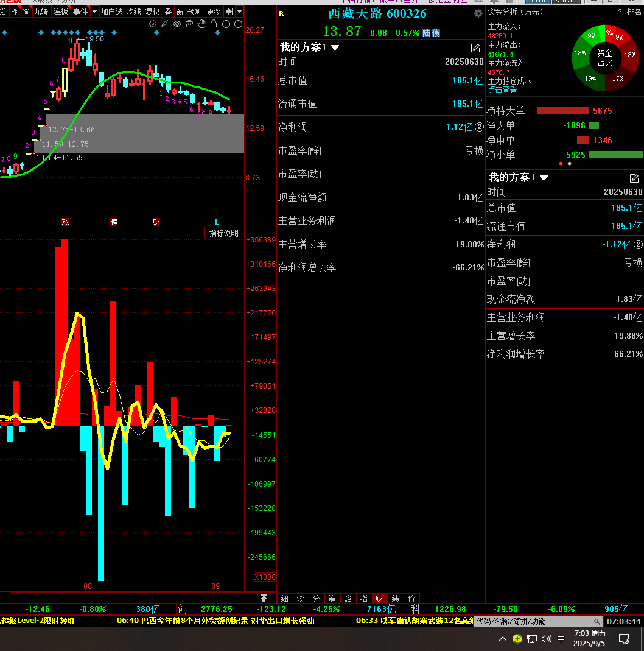The width and height of the screenshot is (644, 651).
Task: Switch to 焰 tab
Action: pyautogui.click(x=348, y=598)
